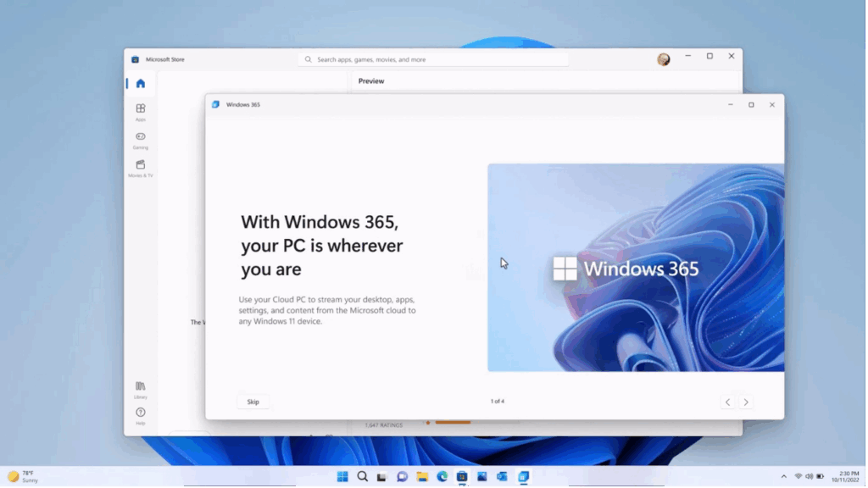
Task: Open File Explorer from the taskbar
Action: pyautogui.click(x=422, y=476)
